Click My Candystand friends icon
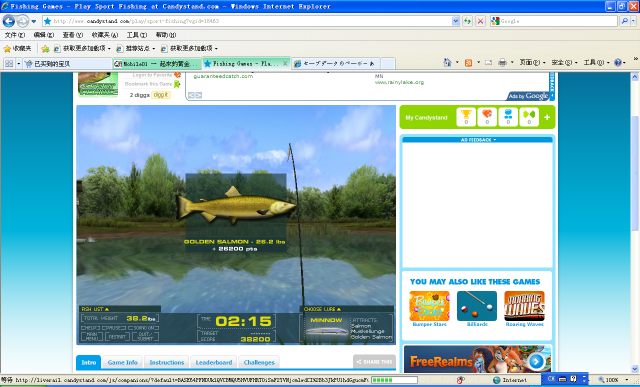This screenshot has height=387, width=640. [508, 117]
